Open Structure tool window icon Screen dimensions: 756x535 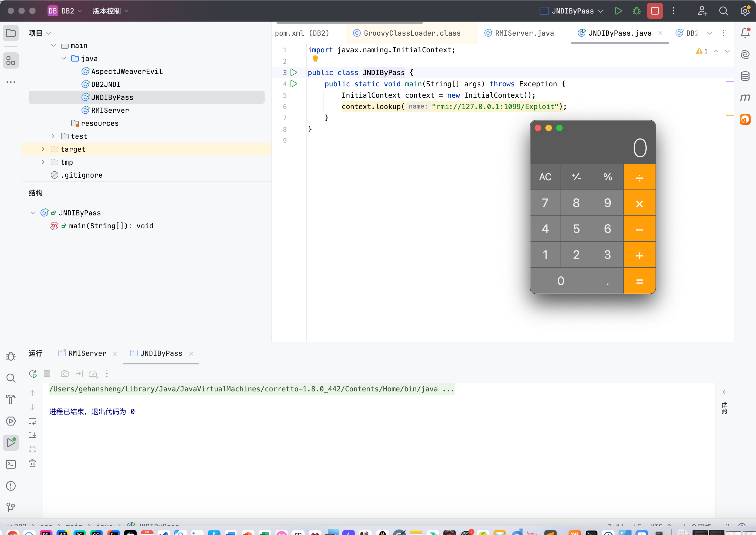pos(11,61)
